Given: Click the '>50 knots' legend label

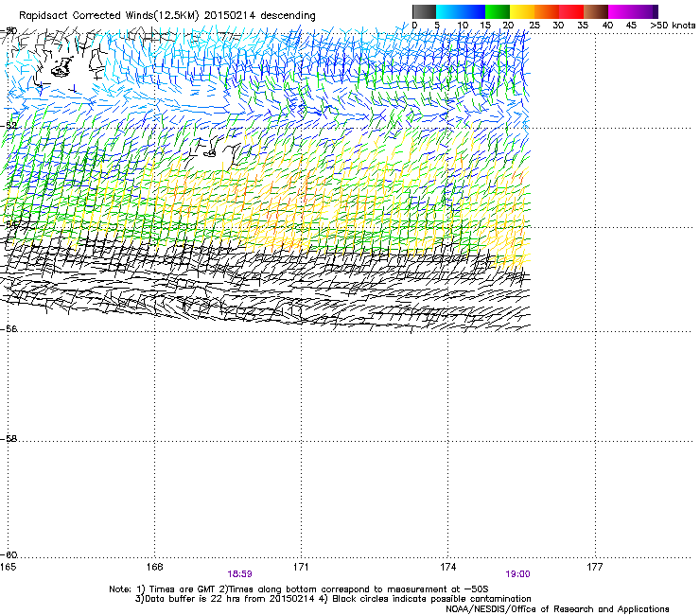Looking at the screenshot, I should click(x=673, y=26).
